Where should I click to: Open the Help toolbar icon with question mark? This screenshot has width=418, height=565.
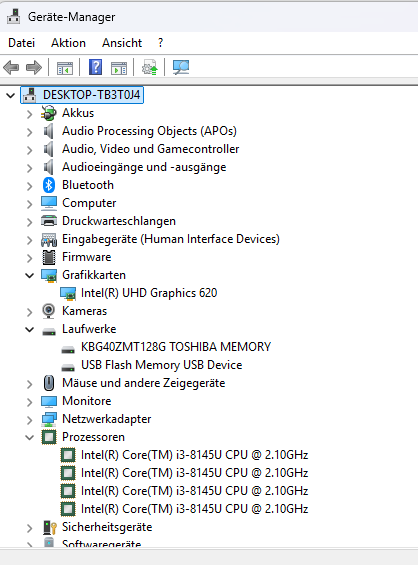[95, 67]
